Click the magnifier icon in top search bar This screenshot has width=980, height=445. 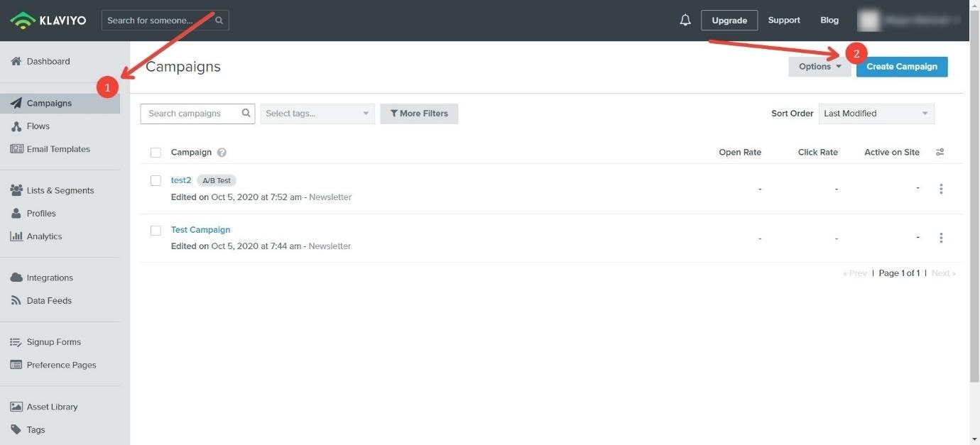point(219,21)
